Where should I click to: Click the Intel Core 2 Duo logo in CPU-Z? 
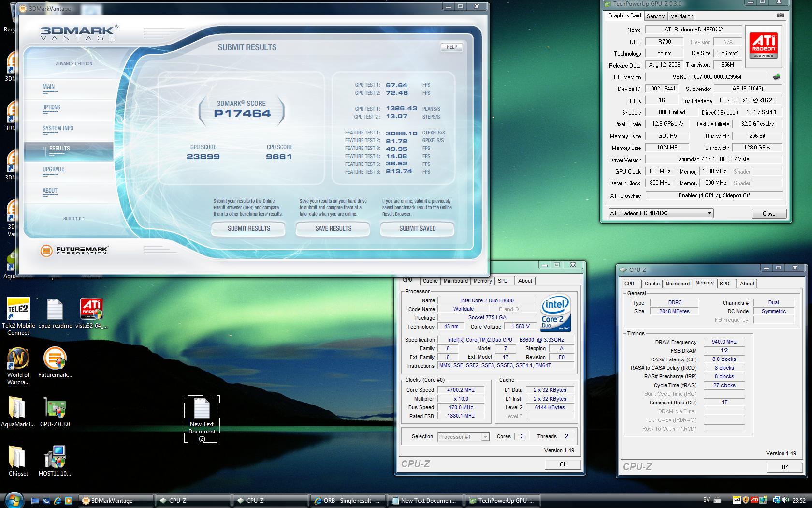tap(555, 314)
